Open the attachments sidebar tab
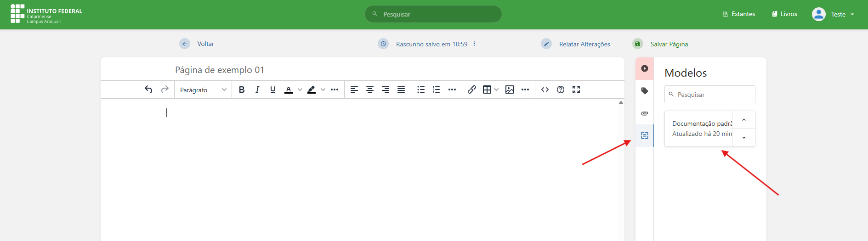Image resolution: width=868 pixels, height=241 pixels. 645,113
